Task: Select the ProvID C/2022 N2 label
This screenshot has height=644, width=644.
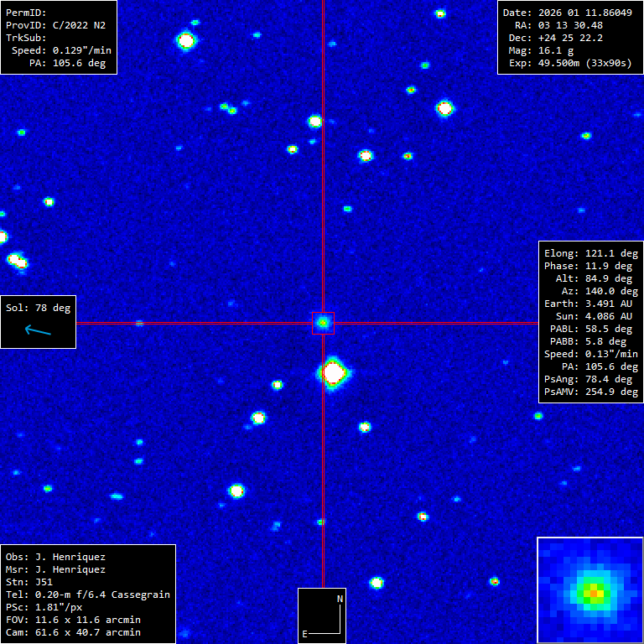Action: point(55,26)
